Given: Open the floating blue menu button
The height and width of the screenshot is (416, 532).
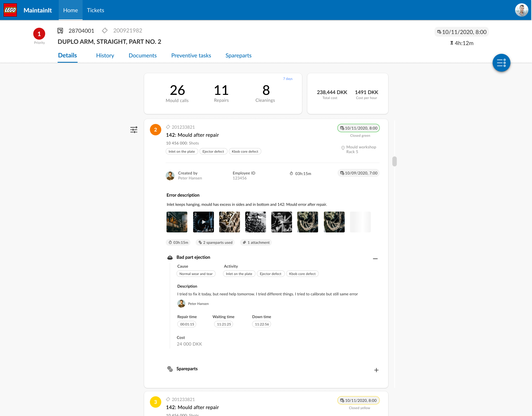Looking at the screenshot, I should 501,63.
